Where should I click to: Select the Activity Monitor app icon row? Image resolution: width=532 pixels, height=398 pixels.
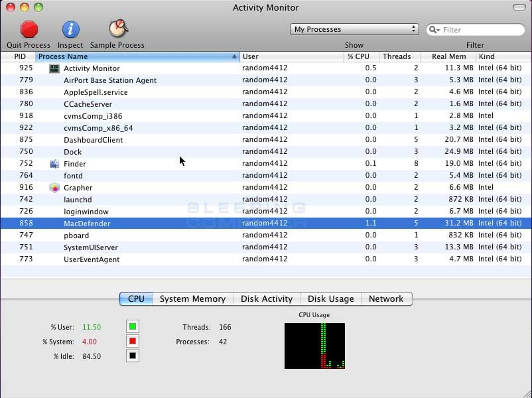54,68
